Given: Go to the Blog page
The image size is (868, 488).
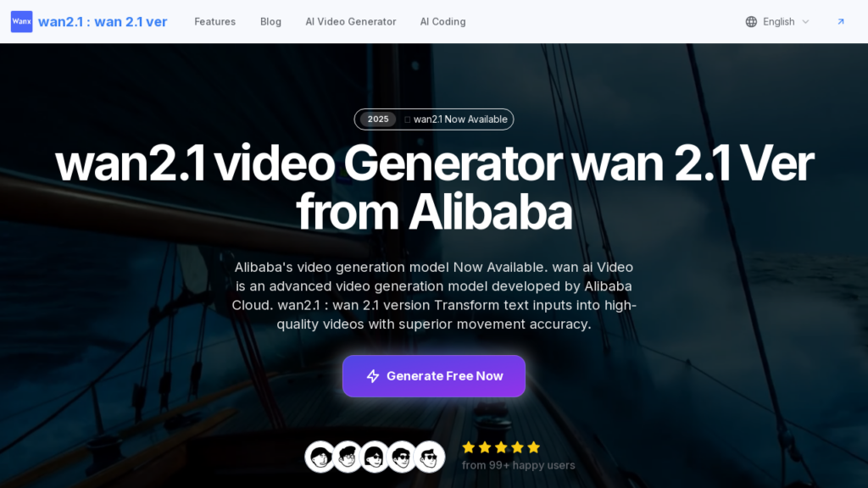Looking at the screenshot, I should coord(270,21).
